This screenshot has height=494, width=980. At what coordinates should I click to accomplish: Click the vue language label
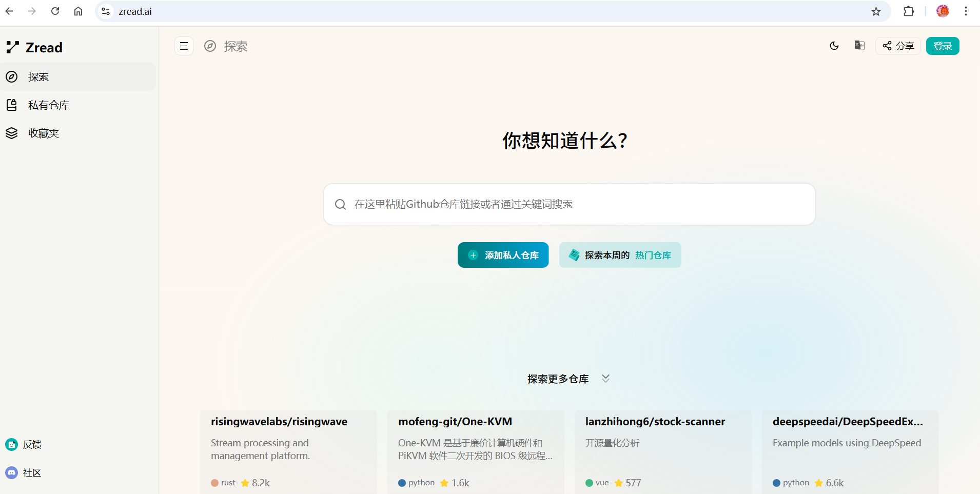(x=602, y=483)
